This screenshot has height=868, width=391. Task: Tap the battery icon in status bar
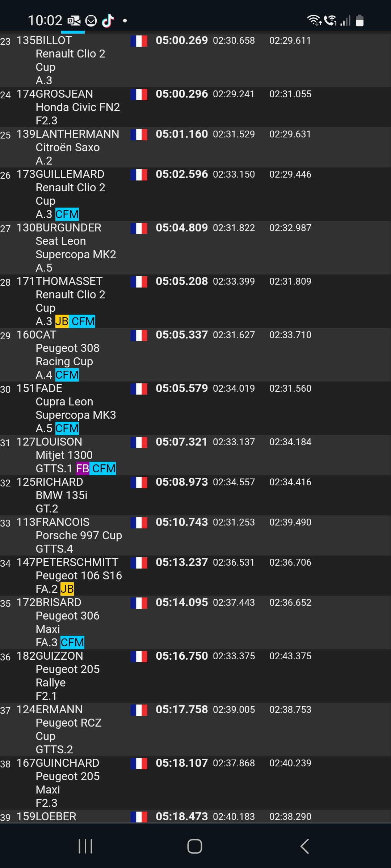tap(360, 21)
